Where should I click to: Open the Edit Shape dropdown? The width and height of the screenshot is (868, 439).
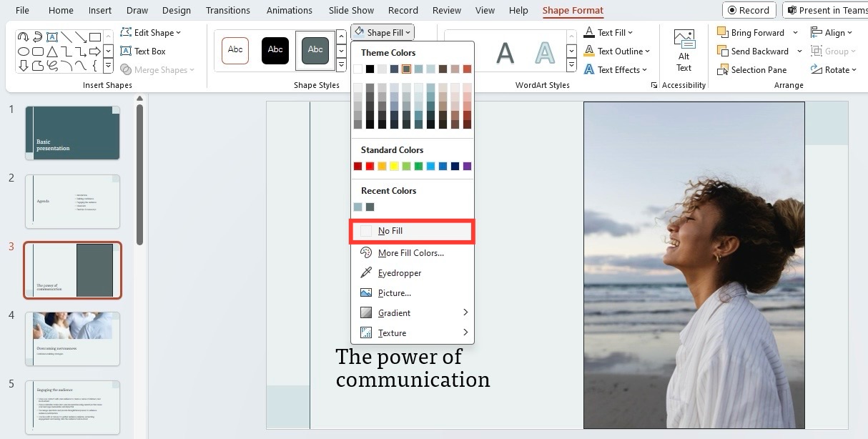tap(150, 32)
